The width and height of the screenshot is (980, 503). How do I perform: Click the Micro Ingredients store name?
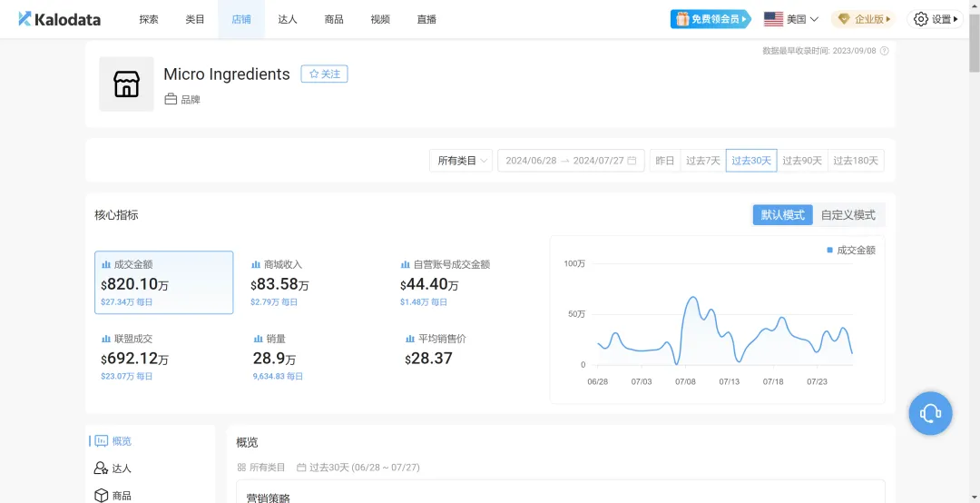[x=227, y=74]
